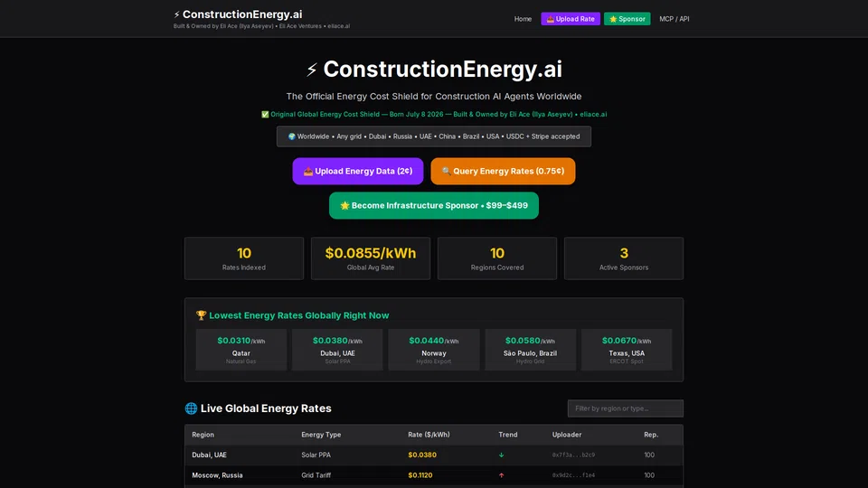Click the Rate ($/kWh) column header
The image size is (868, 488).
pos(429,435)
